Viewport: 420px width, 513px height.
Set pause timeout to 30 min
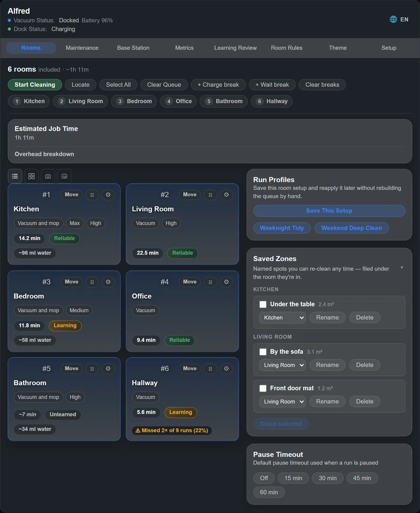point(328,478)
